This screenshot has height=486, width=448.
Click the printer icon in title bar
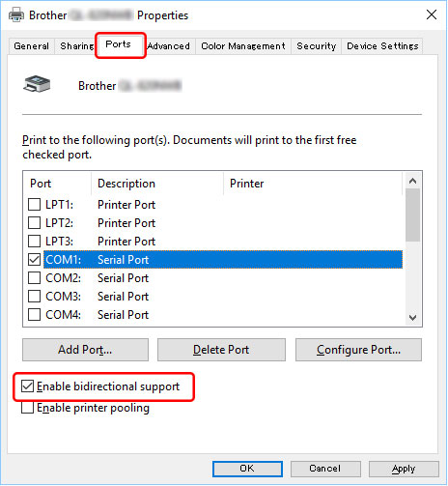(x=15, y=14)
